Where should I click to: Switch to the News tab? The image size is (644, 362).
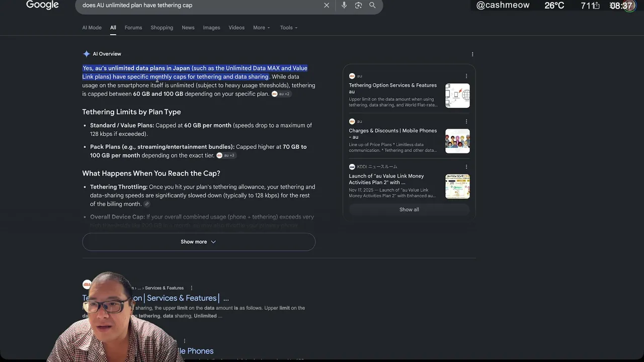(188, 28)
